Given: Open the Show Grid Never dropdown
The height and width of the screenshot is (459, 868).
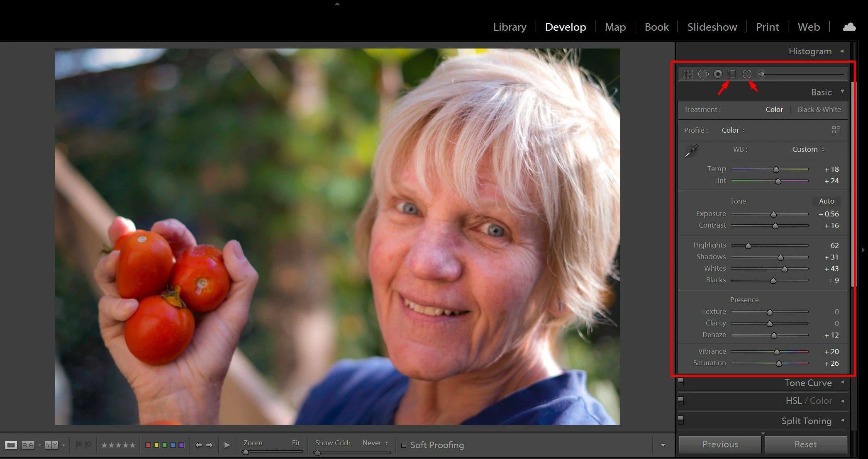Looking at the screenshot, I should coord(375,443).
